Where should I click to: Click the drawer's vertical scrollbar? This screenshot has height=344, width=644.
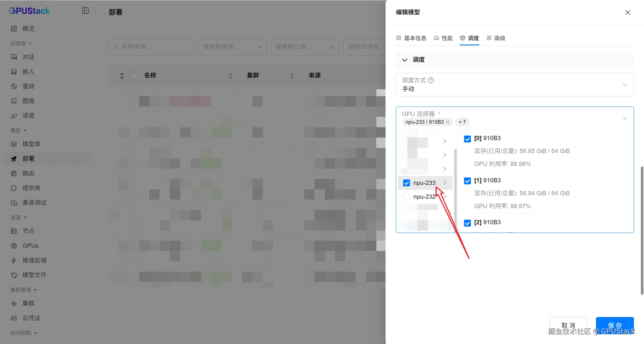(x=642, y=230)
